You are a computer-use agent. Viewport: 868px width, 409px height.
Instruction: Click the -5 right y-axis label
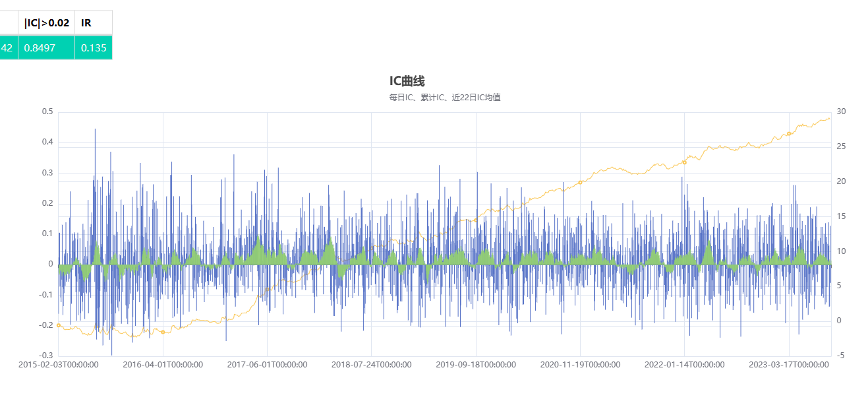839,356
